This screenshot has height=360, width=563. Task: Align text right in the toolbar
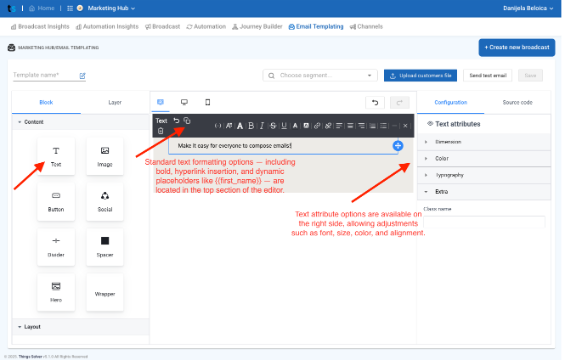pos(361,126)
